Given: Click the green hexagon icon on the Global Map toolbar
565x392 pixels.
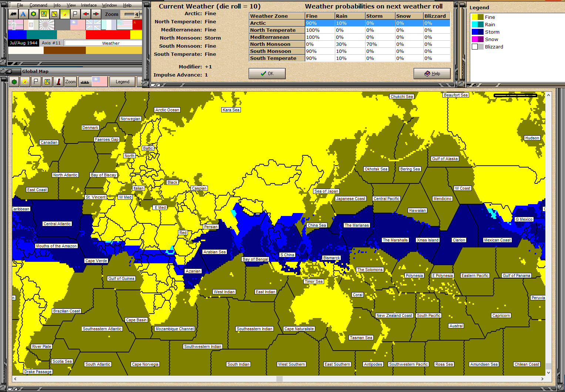Looking at the screenshot, I should point(14,82).
